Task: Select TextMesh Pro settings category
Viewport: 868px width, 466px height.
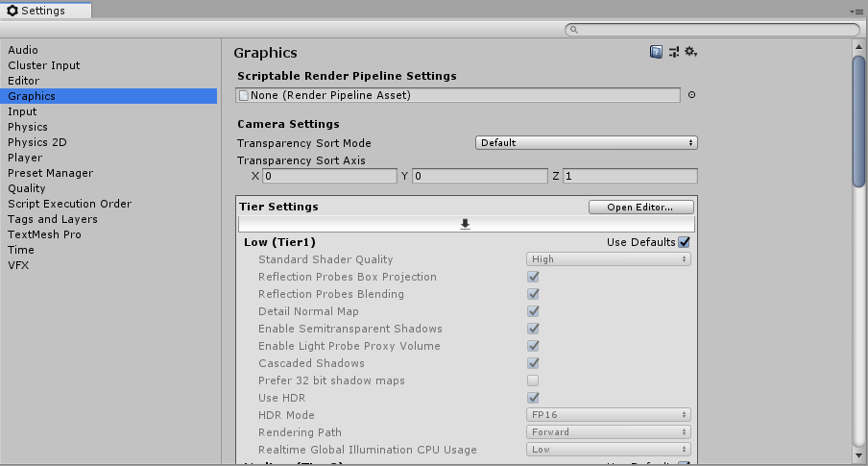Action: click(108, 234)
